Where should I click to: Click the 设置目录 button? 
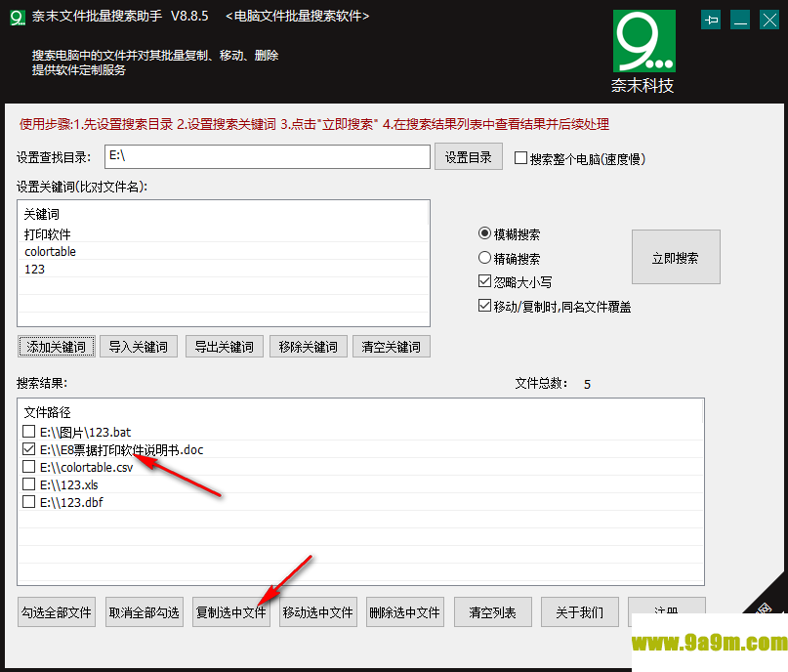[469, 157]
